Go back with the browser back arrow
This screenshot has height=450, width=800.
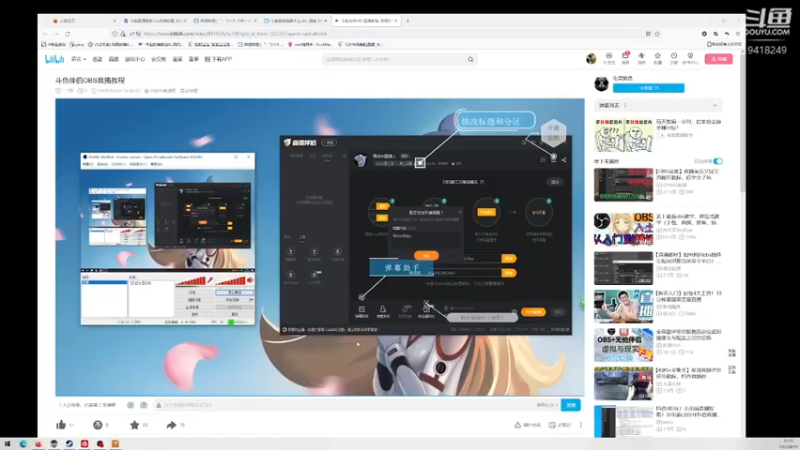pyautogui.click(x=45, y=34)
